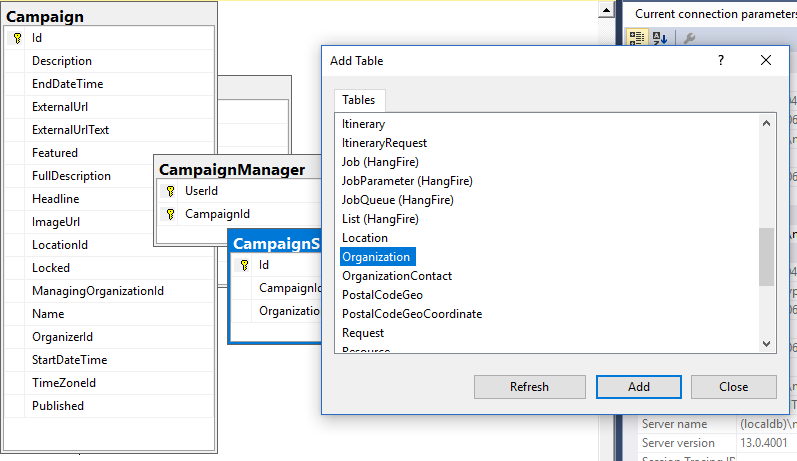Click the key icon beside Campaign Id
The width and height of the screenshot is (797, 461).
coord(17,38)
